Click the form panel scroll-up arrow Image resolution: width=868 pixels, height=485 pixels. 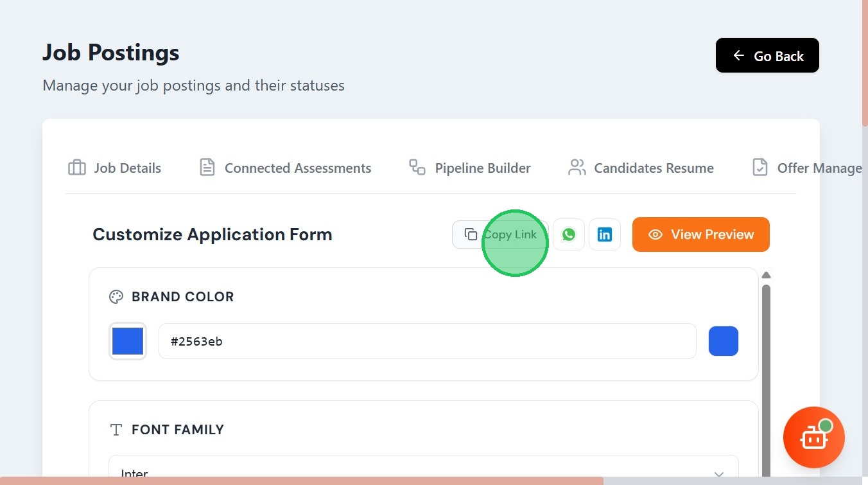pos(766,275)
